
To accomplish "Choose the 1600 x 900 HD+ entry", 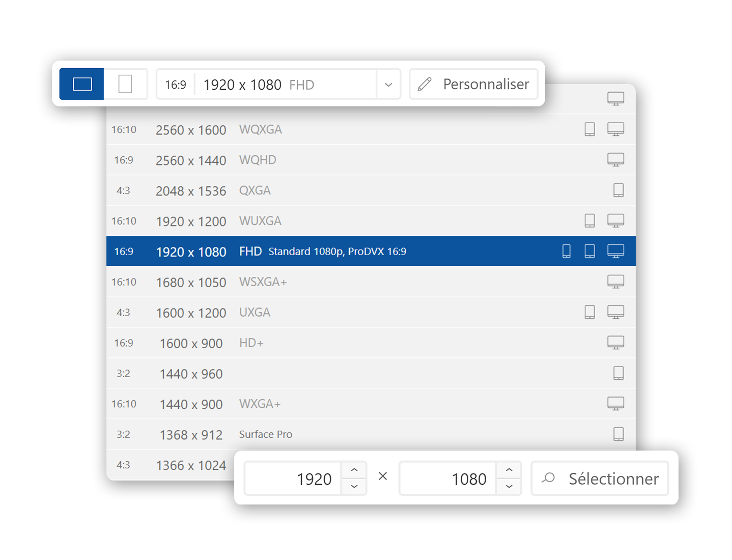I will tap(371, 343).
